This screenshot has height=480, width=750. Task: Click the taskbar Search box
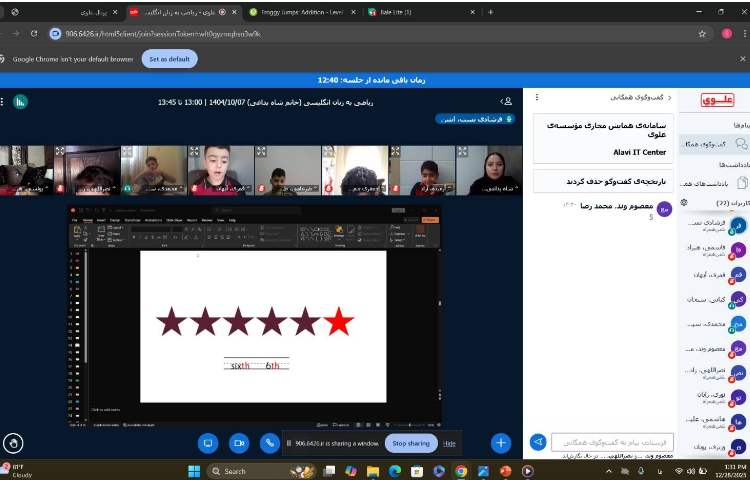[261, 471]
